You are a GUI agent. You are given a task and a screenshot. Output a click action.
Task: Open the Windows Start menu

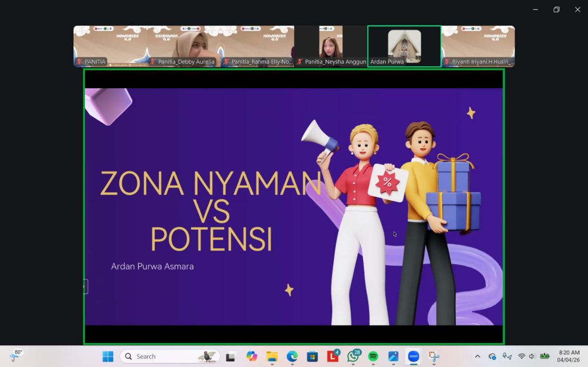click(108, 357)
